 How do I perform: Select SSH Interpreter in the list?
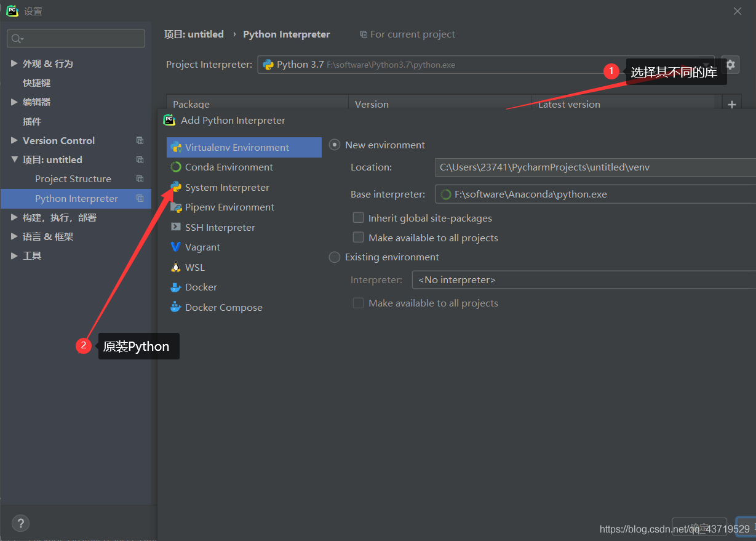coord(244,227)
